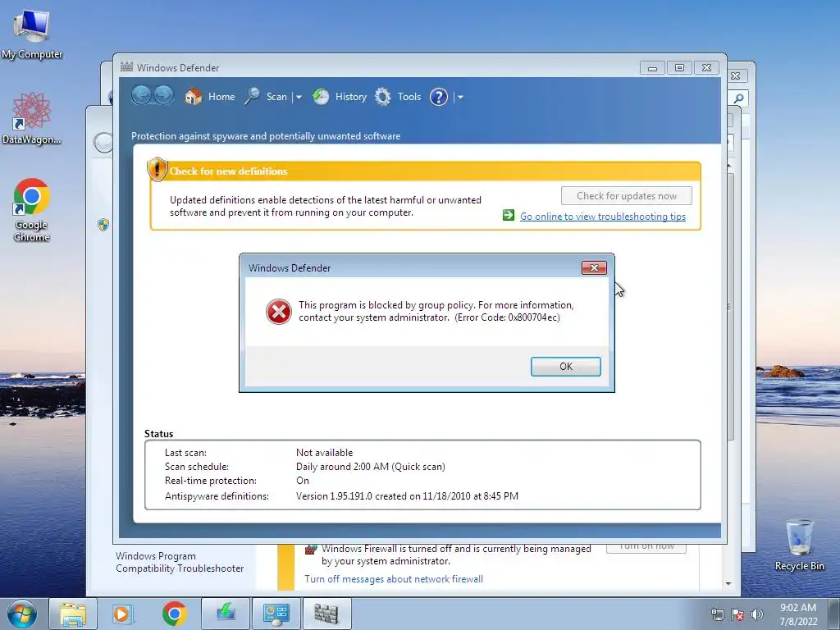Click the red error X icon in dialog

tap(279, 312)
